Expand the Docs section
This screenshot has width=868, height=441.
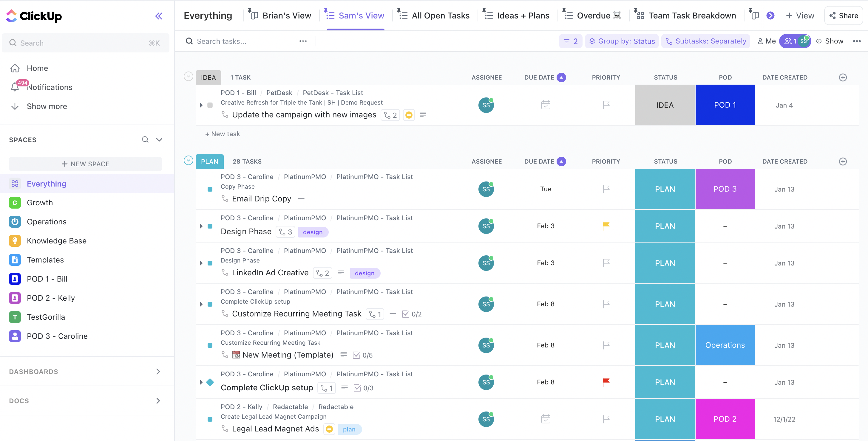click(158, 400)
